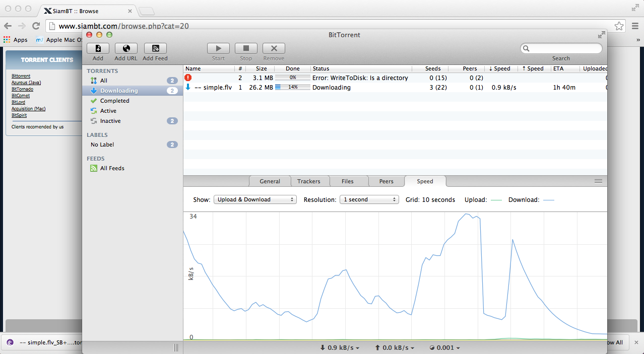Viewport: 644px width, 354px height.
Task: Open the BitLord link on SiamBT page
Action: (19, 102)
